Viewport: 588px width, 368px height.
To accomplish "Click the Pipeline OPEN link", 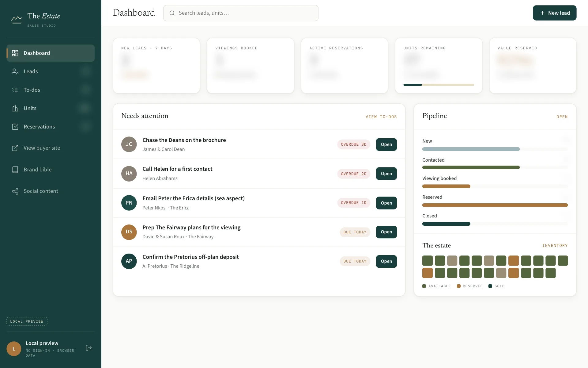I will click(562, 117).
